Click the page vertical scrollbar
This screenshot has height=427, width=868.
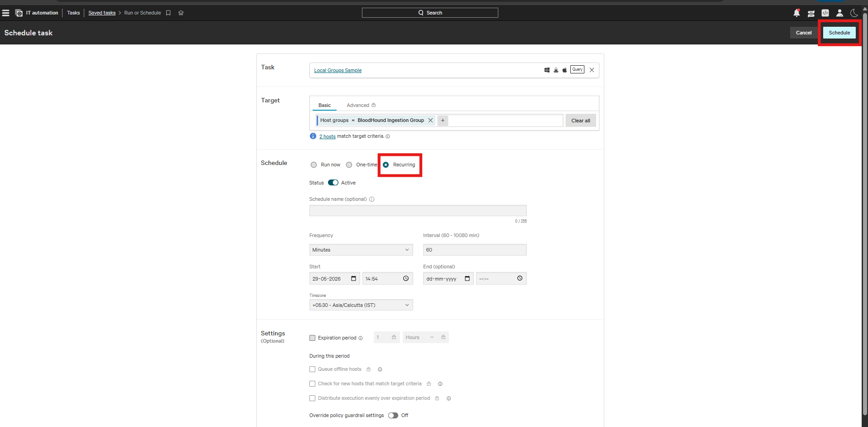(x=865, y=213)
